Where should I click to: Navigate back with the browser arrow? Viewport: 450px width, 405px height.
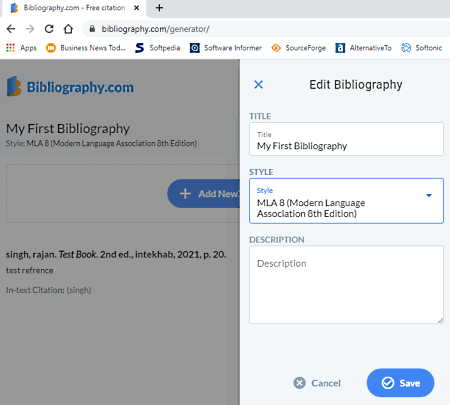pos(11,29)
